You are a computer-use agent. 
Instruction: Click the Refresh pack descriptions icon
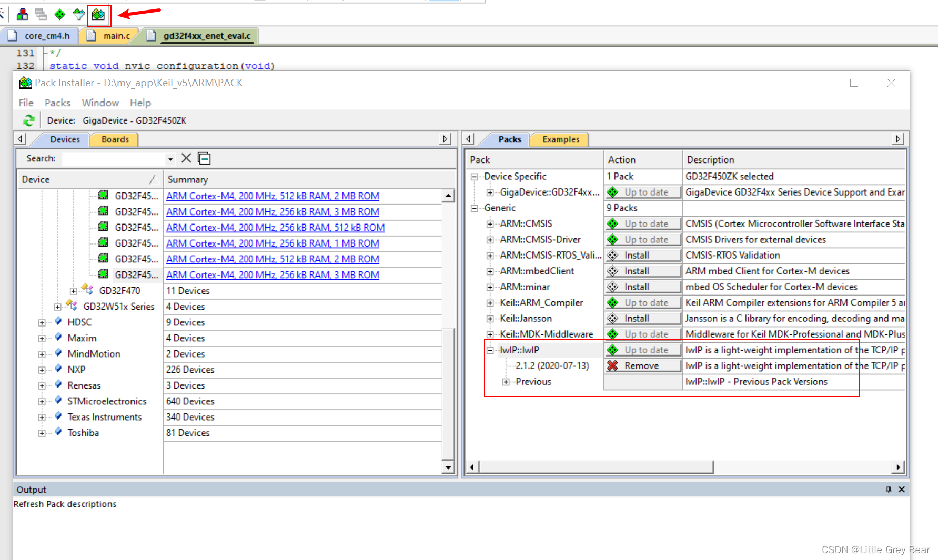(x=29, y=120)
